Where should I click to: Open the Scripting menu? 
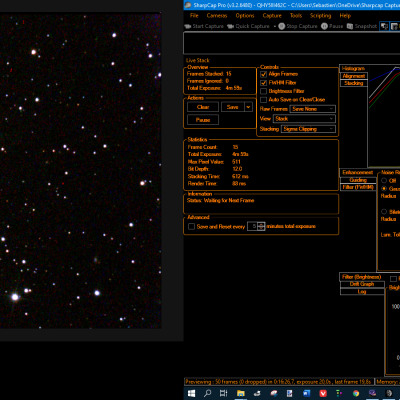tap(320, 16)
